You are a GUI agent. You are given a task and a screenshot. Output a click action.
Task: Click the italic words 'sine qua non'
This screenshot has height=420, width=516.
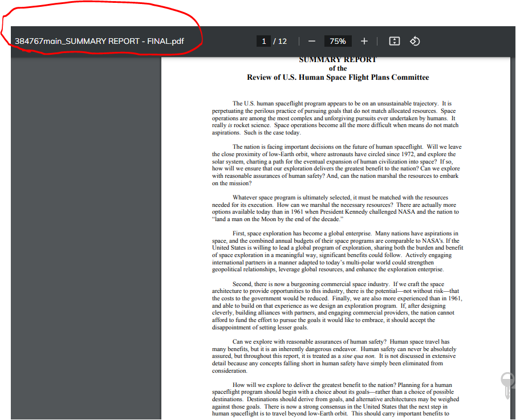(x=358, y=356)
